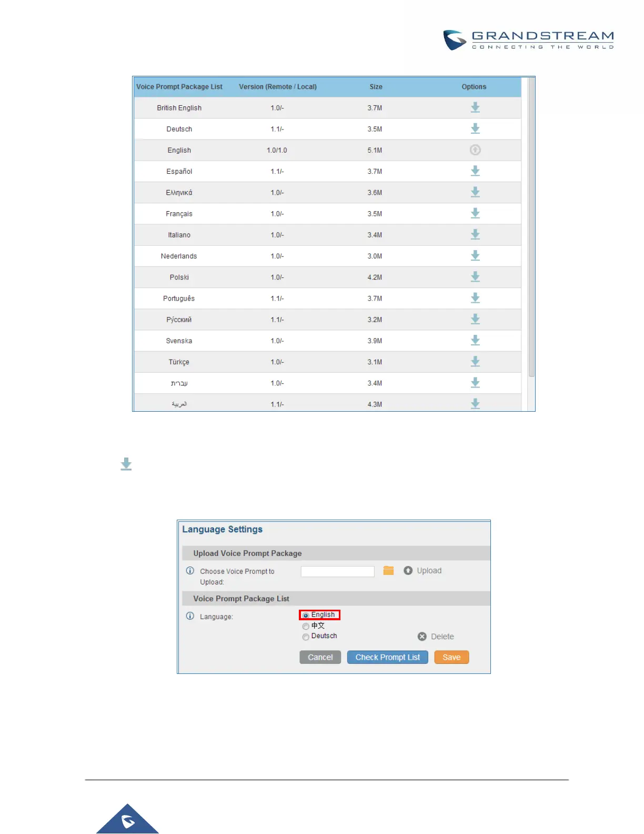Image resolution: width=644 pixels, height=834 pixels.
Task: Click the package list vertical scrollbar
Action: click(x=531, y=227)
